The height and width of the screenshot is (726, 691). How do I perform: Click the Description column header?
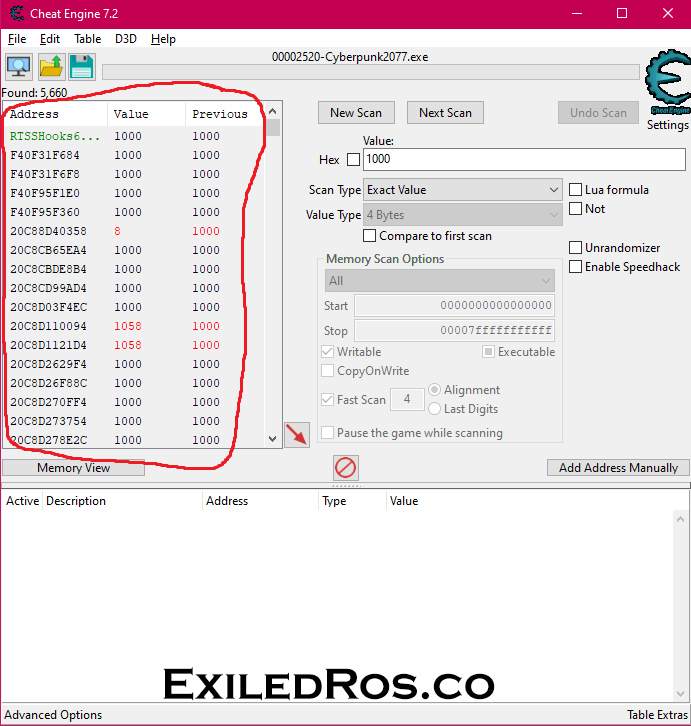click(122, 501)
